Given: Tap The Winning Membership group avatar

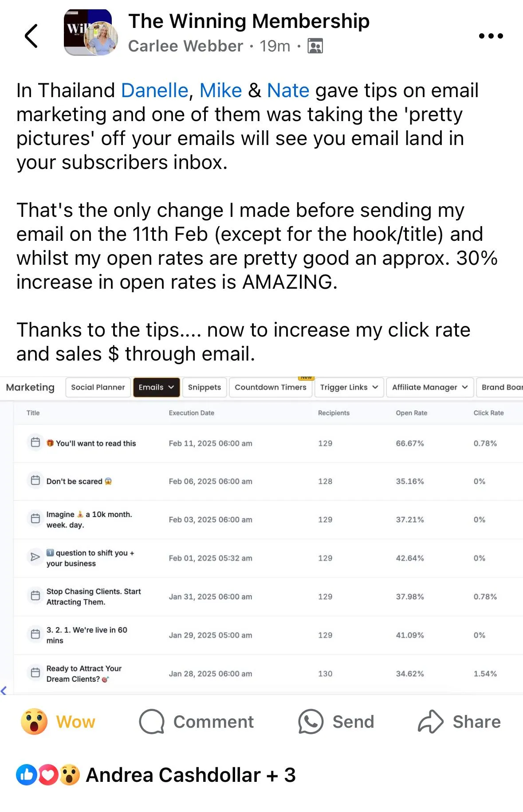Looking at the screenshot, I should [x=90, y=33].
